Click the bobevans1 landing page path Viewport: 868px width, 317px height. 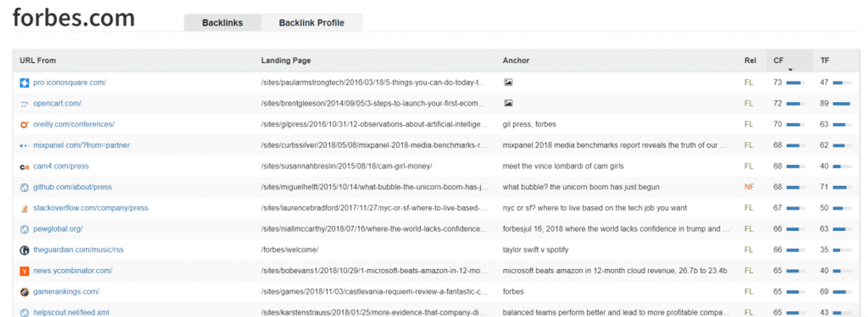click(x=373, y=271)
